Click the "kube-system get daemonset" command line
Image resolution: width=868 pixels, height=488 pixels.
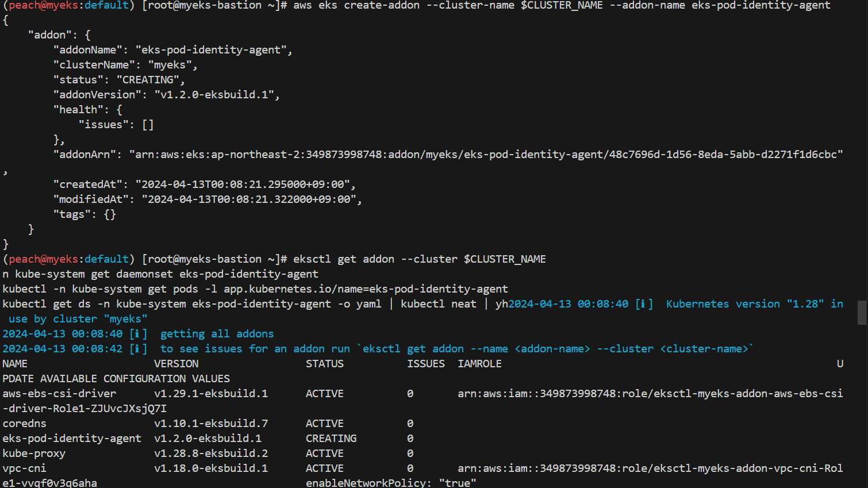160,274
